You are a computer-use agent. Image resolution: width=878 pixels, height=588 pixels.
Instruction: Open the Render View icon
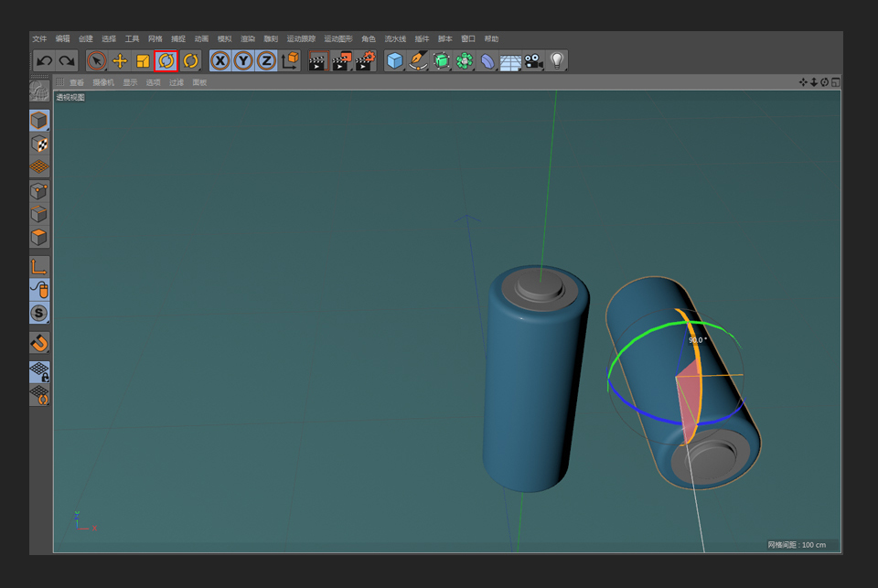(x=317, y=60)
